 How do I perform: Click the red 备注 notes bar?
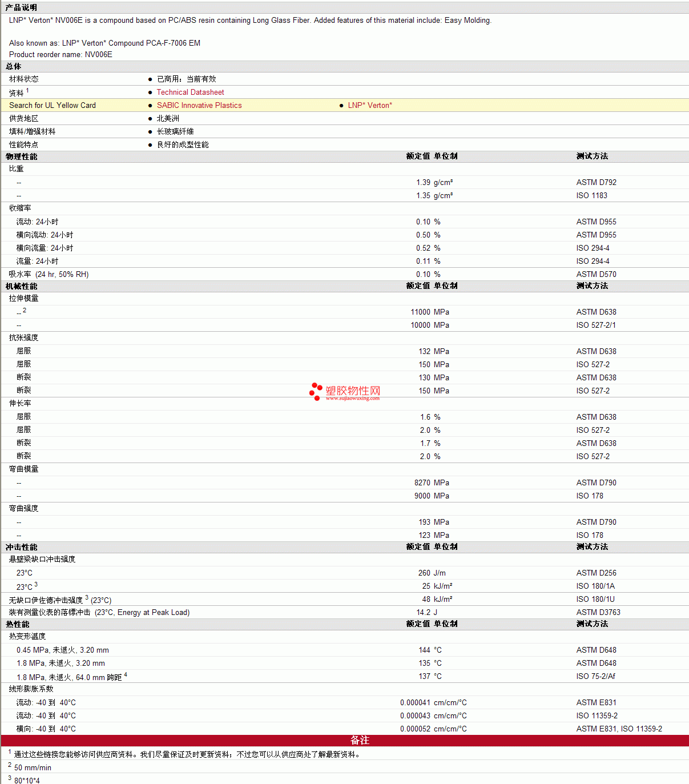click(345, 741)
